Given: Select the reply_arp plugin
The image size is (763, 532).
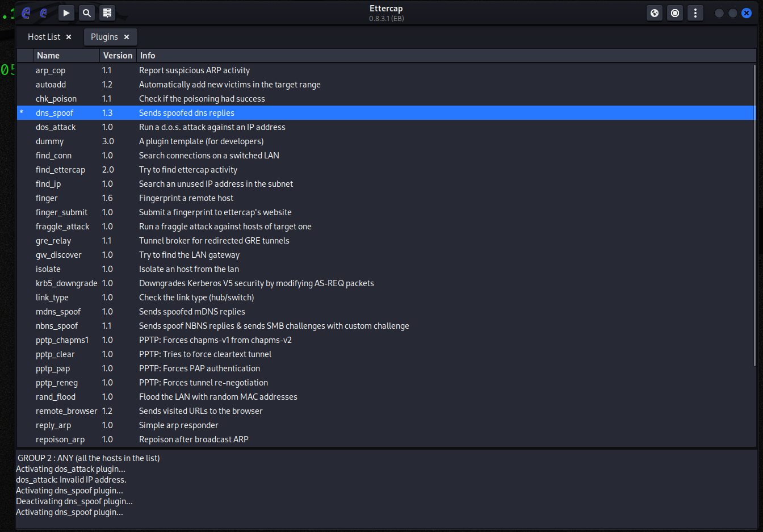Looking at the screenshot, I should click(386, 425).
